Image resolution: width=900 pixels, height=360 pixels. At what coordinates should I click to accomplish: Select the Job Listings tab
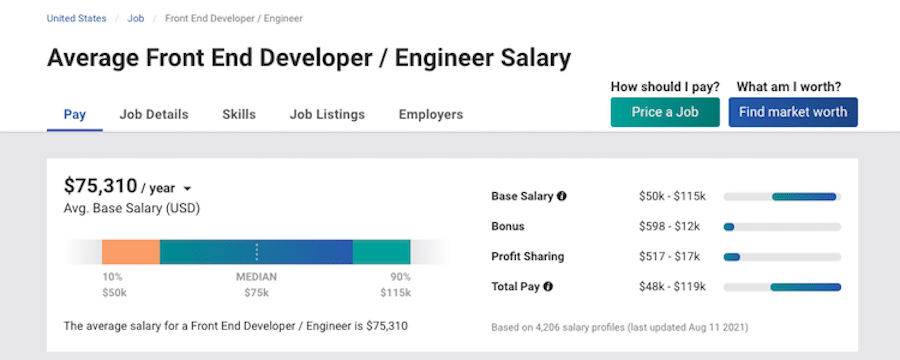coord(327,114)
